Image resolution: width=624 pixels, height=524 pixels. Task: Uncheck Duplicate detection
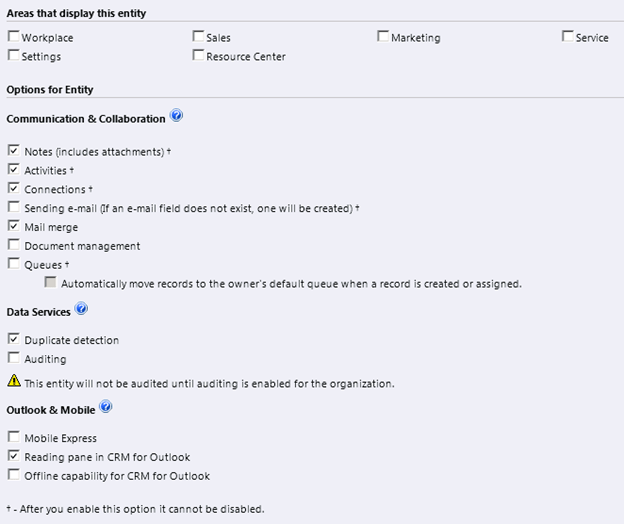click(x=13, y=339)
